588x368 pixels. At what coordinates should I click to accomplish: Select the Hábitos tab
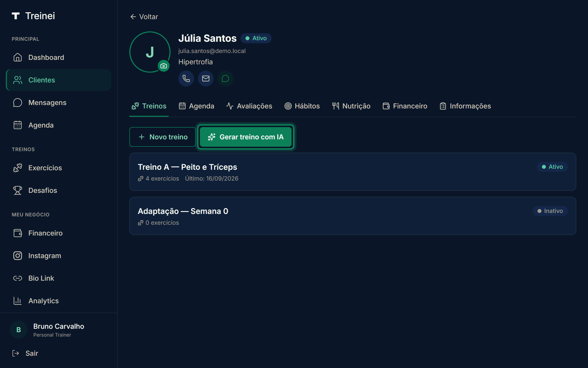pos(302,106)
